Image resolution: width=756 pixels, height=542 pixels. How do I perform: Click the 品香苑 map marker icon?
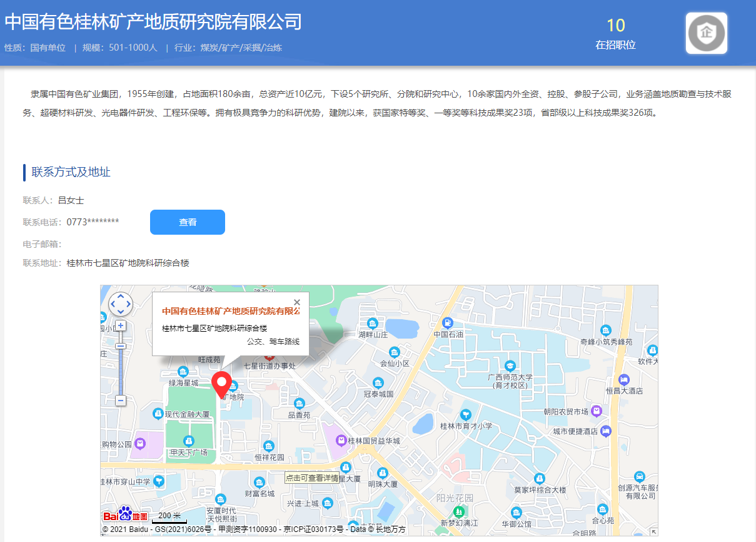(x=299, y=404)
